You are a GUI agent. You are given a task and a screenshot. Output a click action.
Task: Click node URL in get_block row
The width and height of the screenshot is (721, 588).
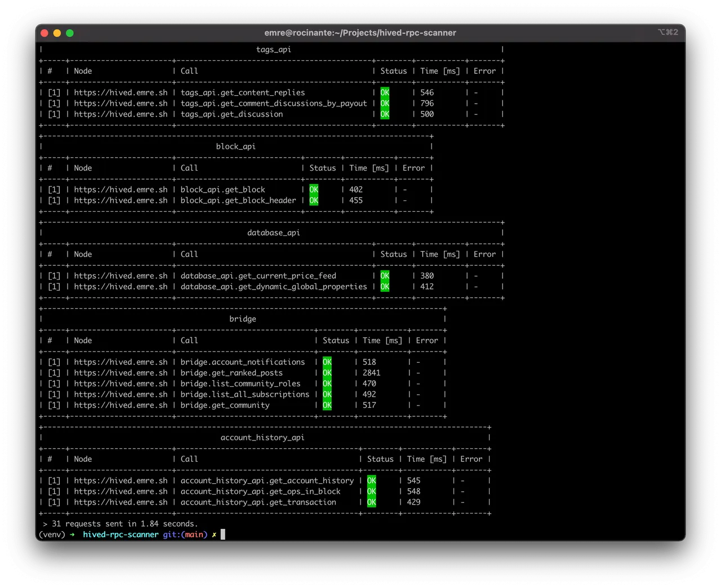121,189
